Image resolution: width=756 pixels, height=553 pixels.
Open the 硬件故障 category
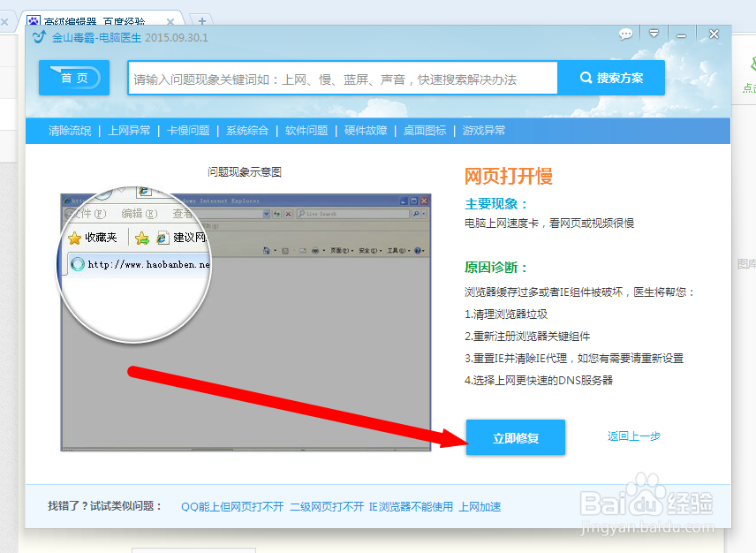pos(366,131)
